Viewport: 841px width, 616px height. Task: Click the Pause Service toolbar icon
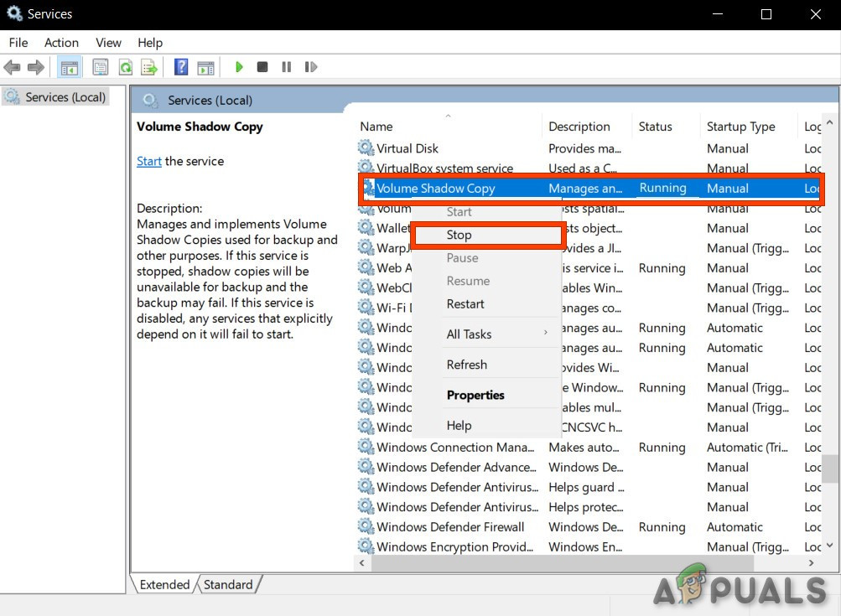[287, 67]
